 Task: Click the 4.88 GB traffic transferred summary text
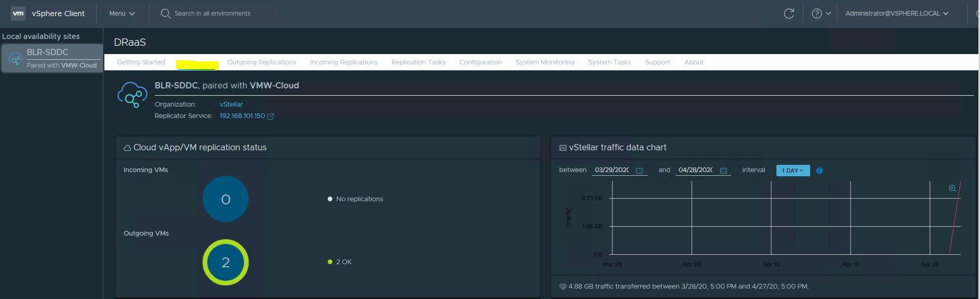(689, 287)
